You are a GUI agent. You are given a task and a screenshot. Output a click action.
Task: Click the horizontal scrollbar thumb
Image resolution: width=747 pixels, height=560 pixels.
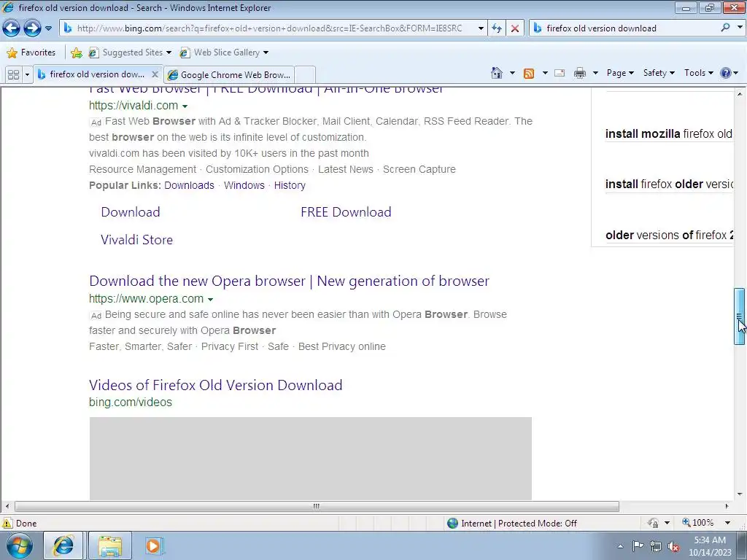pyautogui.click(x=317, y=506)
